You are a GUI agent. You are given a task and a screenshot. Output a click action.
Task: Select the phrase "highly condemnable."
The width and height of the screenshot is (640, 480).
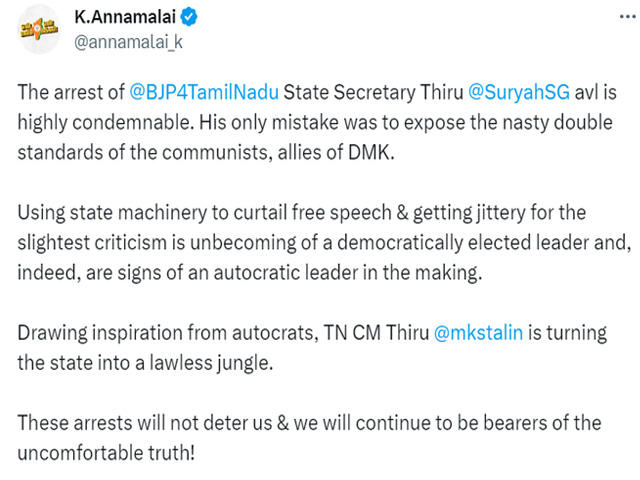click(x=106, y=122)
